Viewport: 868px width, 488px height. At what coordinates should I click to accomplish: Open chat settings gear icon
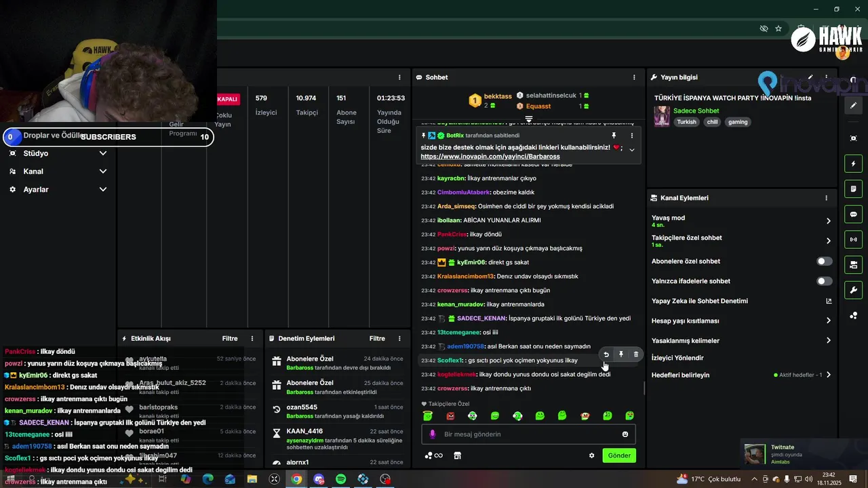tap(591, 455)
